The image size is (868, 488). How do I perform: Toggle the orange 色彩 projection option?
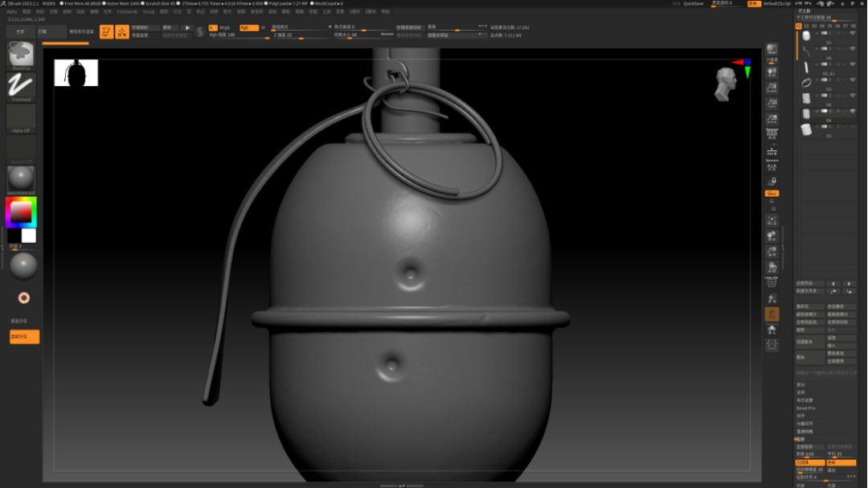click(x=841, y=462)
